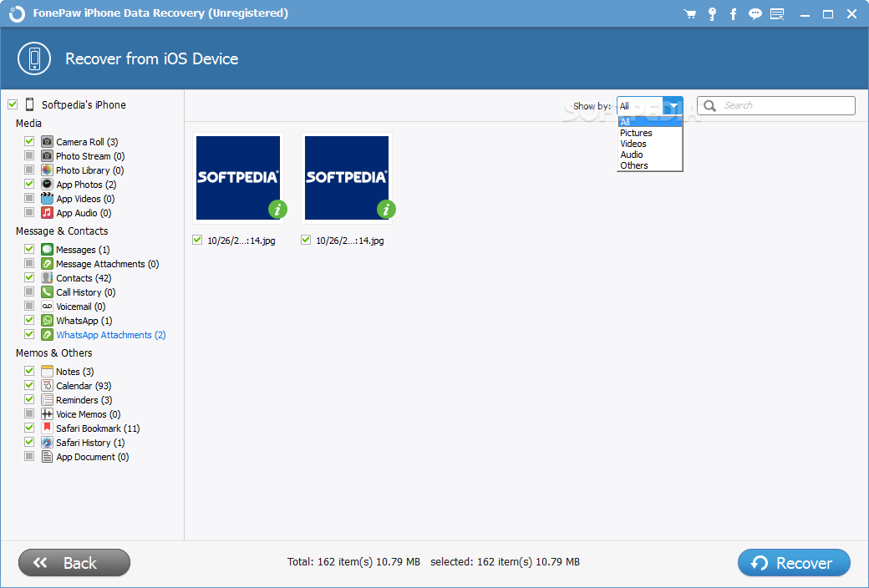Click the Recover button
Screen dimensions: 869x588
[x=794, y=563]
